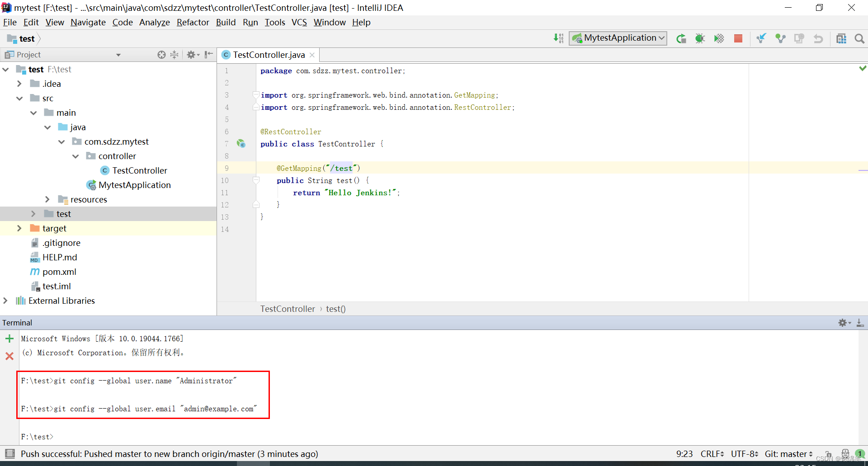868x466 pixels.
Task: Open Project Structure icon in toolbar
Action: click(x=841, y=38)
